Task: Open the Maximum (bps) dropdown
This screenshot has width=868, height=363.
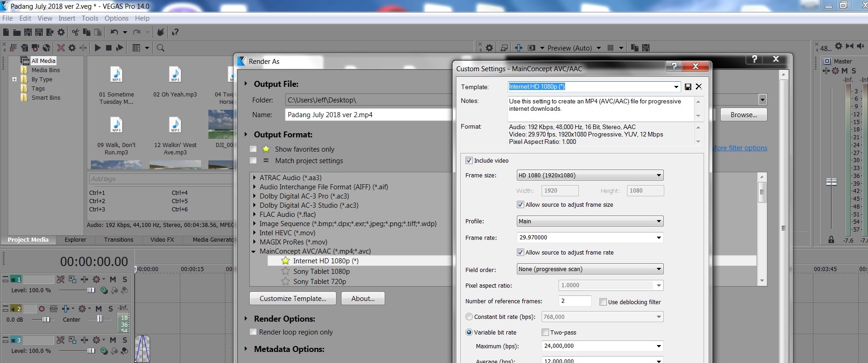Action: pyautogui.click(x=659, y=346)
